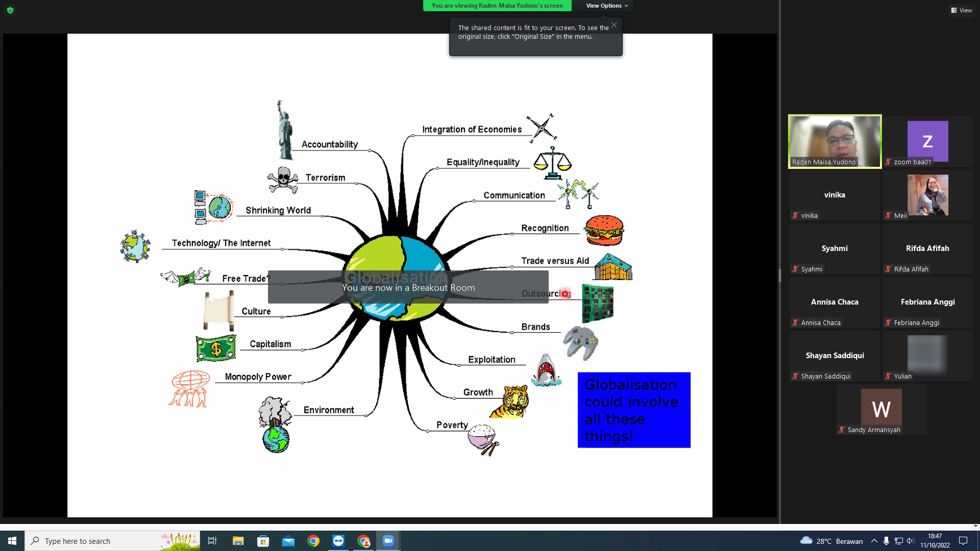Select the zoom baa01 participant tile
This screenshot has width=980, height=551.
(928, 141)
